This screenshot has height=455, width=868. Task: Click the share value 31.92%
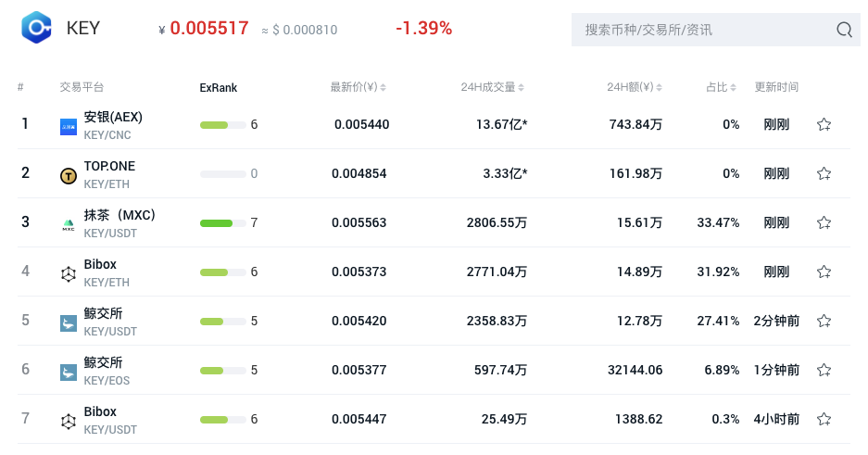click(718, 272)
